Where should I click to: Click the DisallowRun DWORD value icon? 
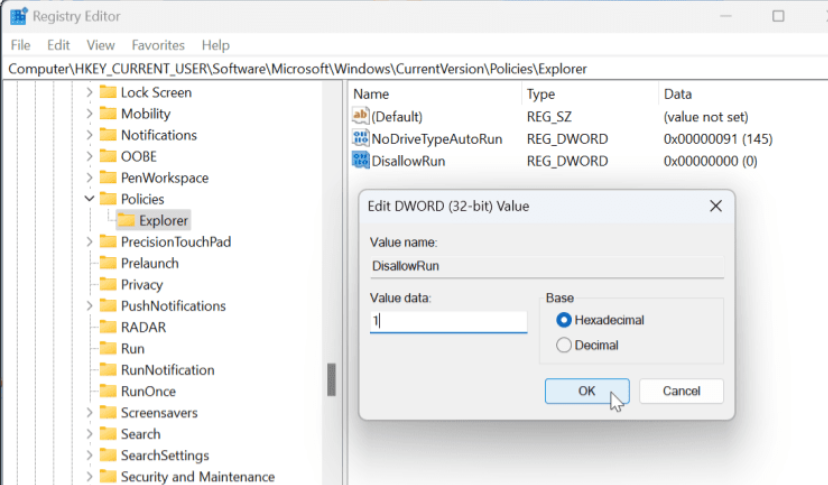pyautogui.click(x=361, y=161)
